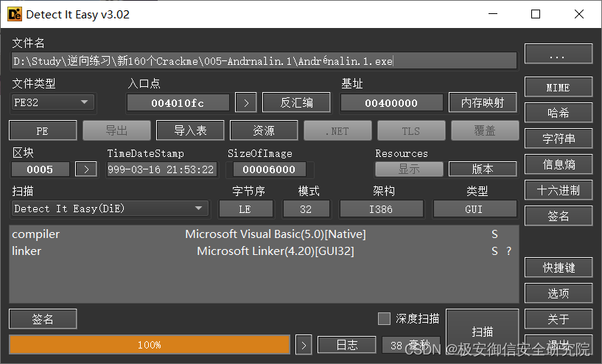Maximize the Detect It Easy window

(x=536, y=14)
